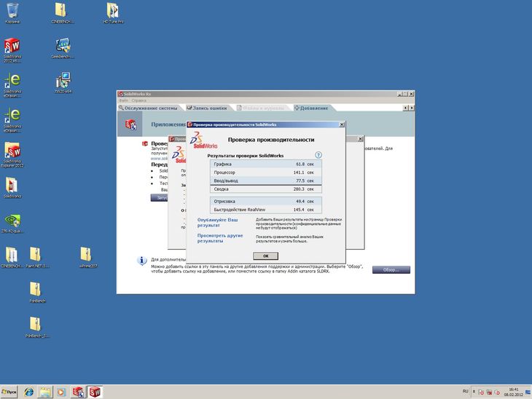The height and width of the screenshot is (399, 532).
Task: Close the dialog behind the results window
Action: tap(360, 139)
